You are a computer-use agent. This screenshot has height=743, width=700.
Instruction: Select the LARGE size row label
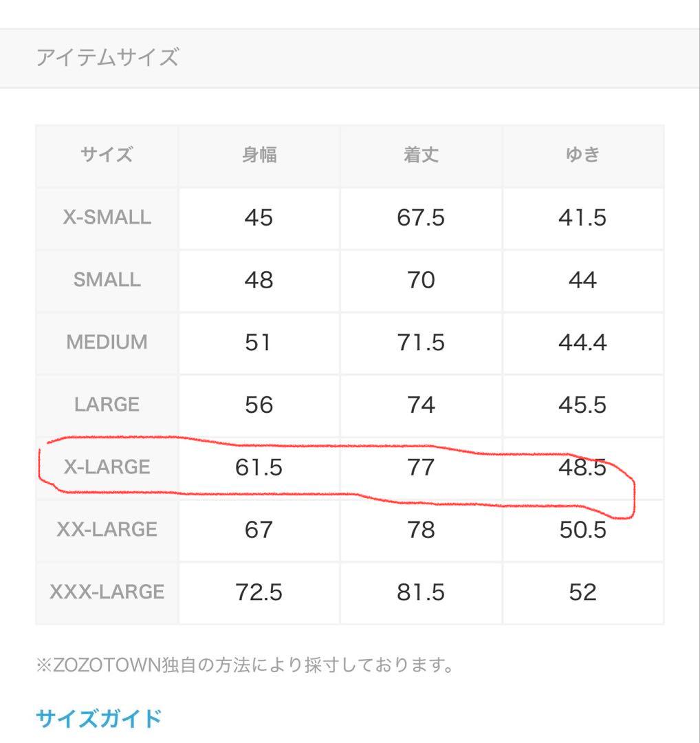[107, 405]
